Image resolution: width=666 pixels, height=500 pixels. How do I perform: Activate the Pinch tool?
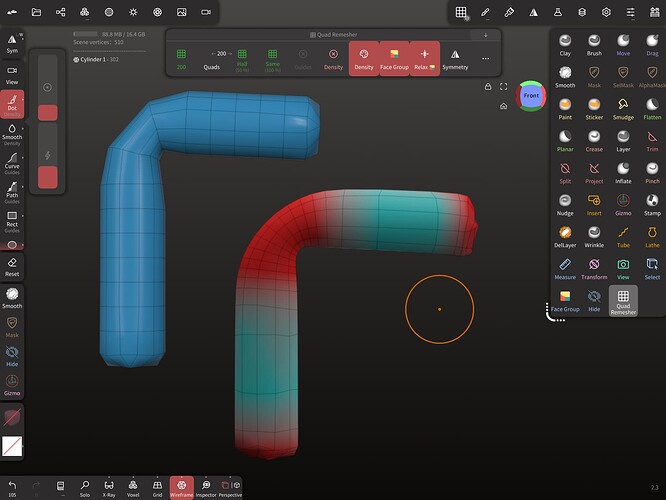click(652, 173)
